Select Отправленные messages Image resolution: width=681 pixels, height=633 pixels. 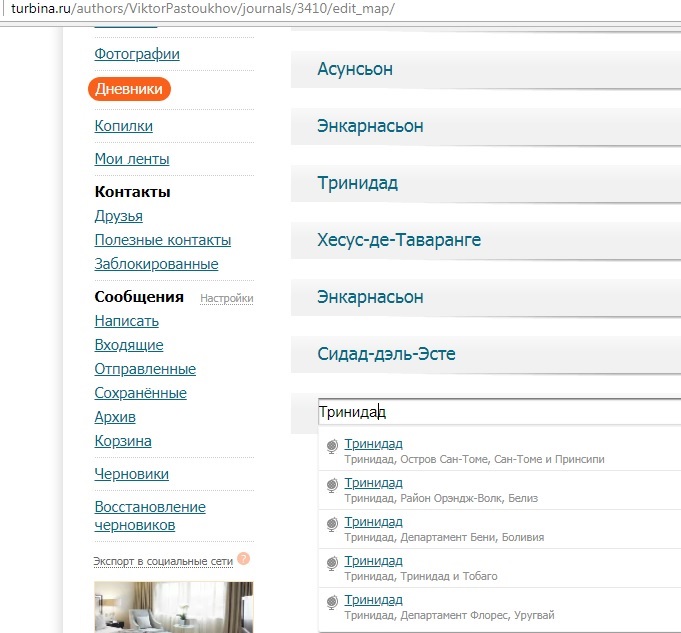click(x=145, y=369)
